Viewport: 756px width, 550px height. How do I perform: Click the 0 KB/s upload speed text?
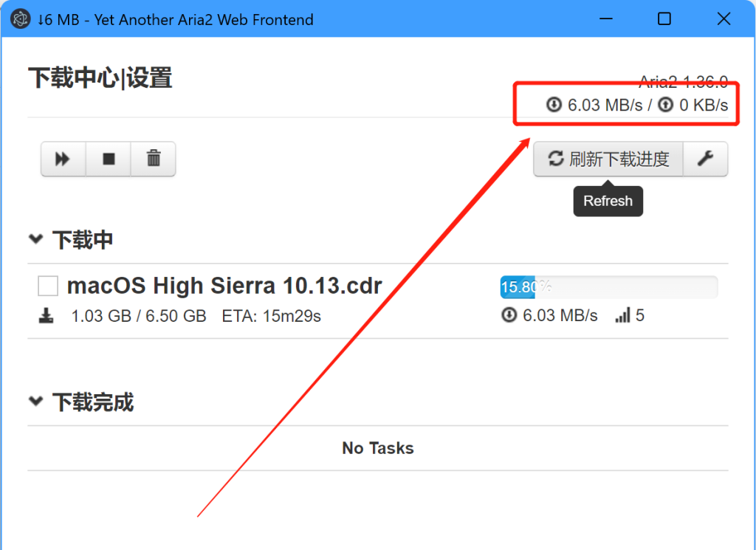tap(704, 105)
